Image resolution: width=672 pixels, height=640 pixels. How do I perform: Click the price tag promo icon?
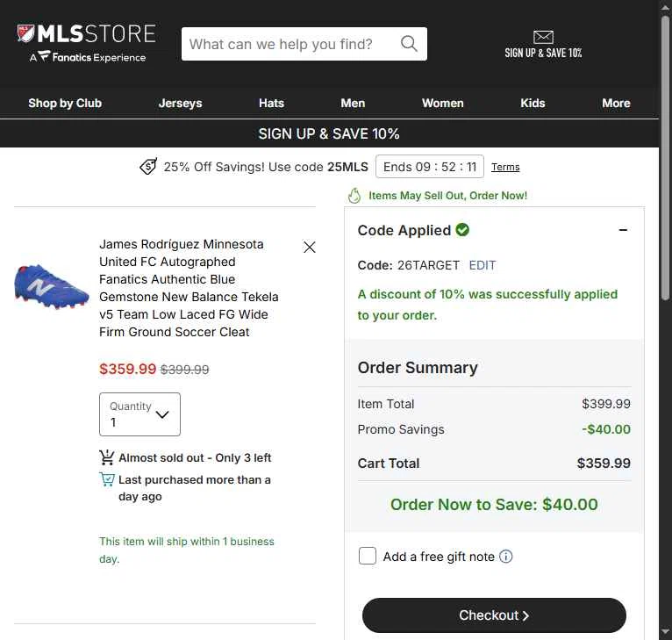[x=148, y=167]
